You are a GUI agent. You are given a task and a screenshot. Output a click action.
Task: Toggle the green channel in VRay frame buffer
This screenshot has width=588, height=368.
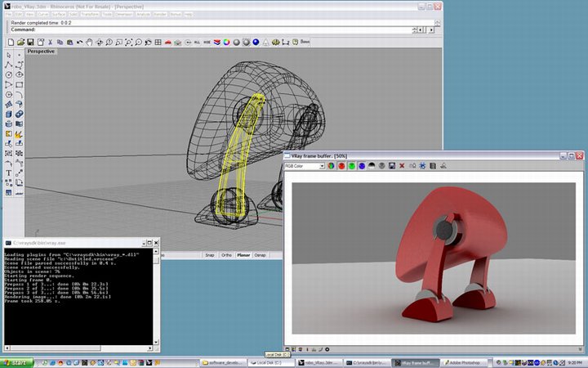pyautogui.click(x=351, y=165)
